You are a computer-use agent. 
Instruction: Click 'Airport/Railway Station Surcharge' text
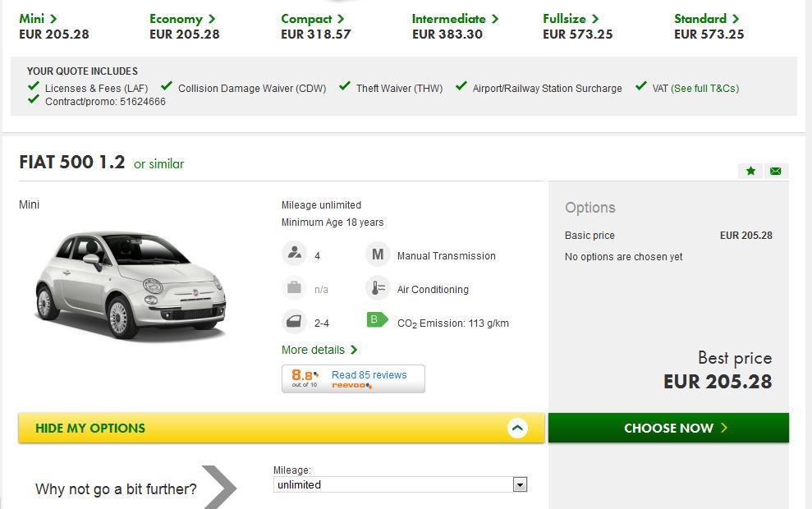[547, 89]
